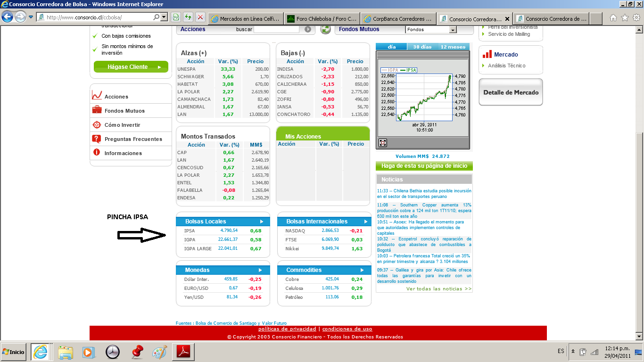Screen dimensions: 644x362
Task: Open the red pushpin taskbar icon
Action: (137, 352)
